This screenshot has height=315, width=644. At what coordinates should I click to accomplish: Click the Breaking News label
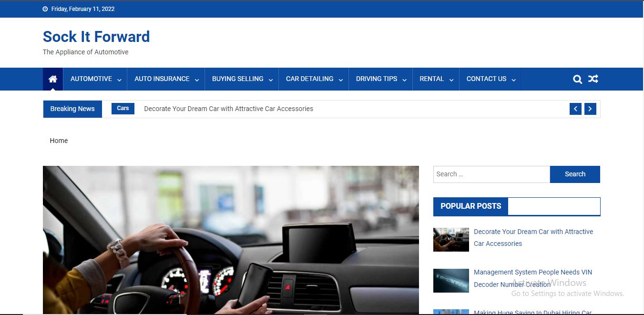click(72, 109)
